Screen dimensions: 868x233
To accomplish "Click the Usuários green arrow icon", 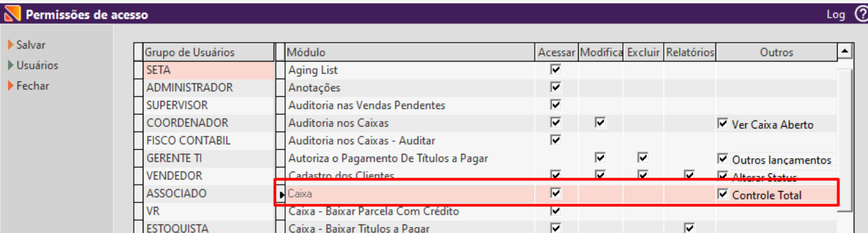I will click(x=11, y=65).
